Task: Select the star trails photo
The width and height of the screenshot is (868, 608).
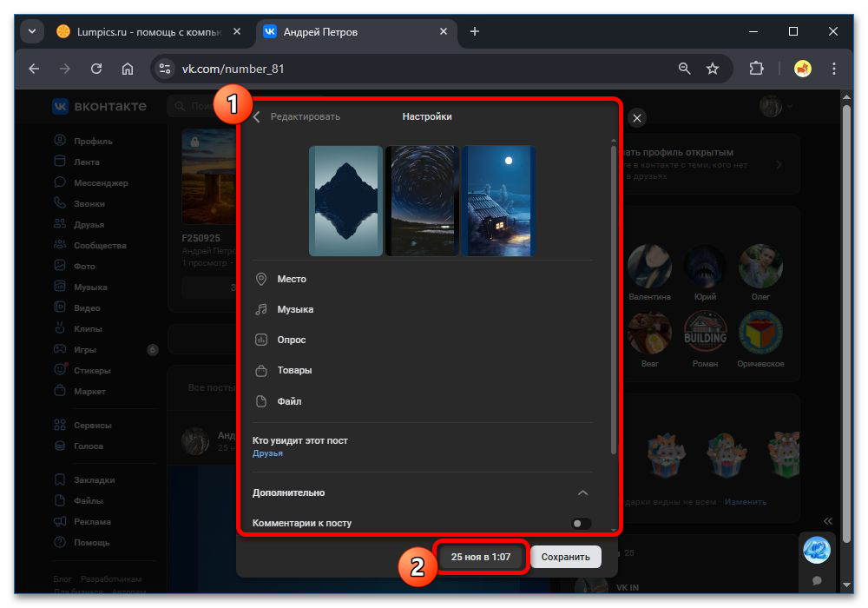Action: tap(422, 201)
